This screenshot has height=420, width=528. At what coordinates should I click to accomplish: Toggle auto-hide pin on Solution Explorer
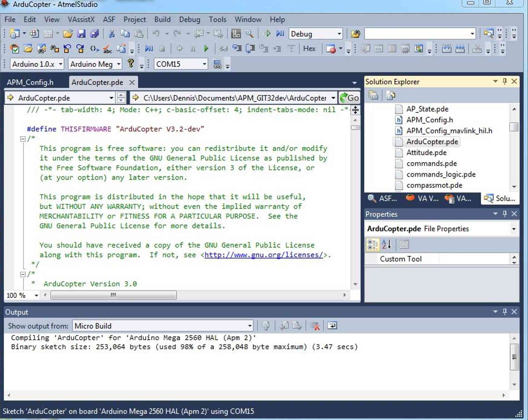tap(504, 82)
